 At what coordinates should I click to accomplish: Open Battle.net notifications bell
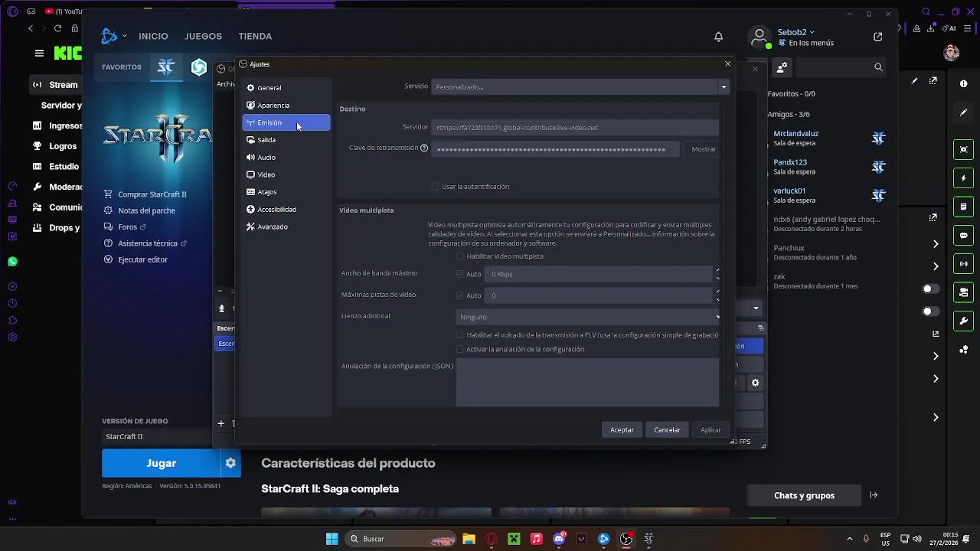(x=718, y=37)
